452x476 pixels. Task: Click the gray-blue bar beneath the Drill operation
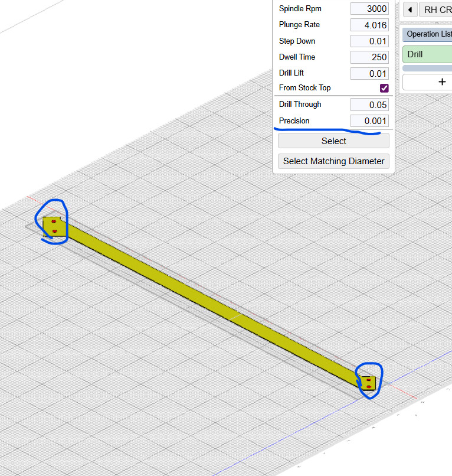428,69
